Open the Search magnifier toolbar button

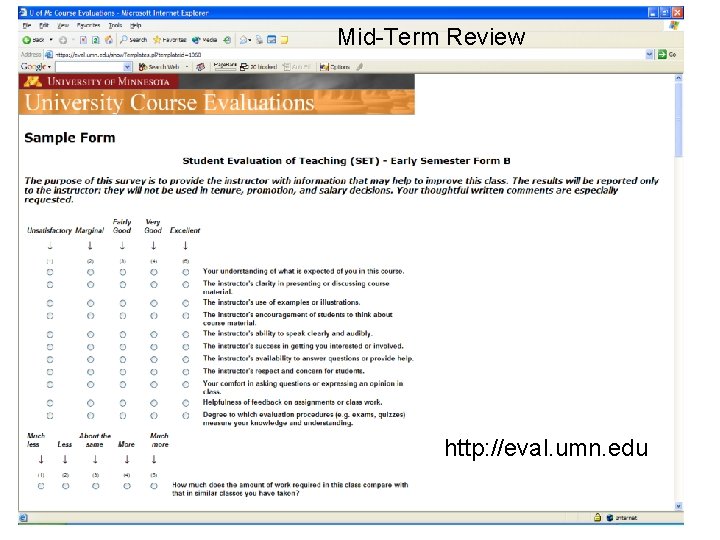134,40
